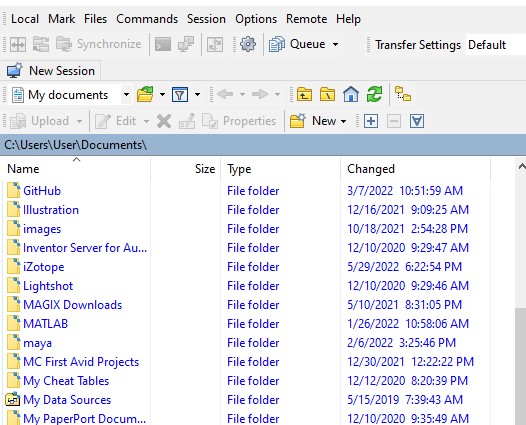Screen dimensions: 526x425
Task: Click the Compare Directories icon
Action: click(x=18, y=44)
